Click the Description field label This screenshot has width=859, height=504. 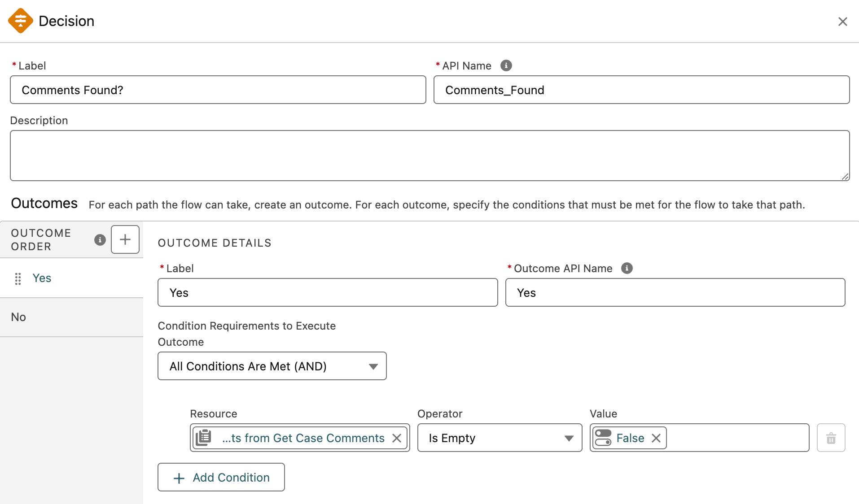click(39, 121)
